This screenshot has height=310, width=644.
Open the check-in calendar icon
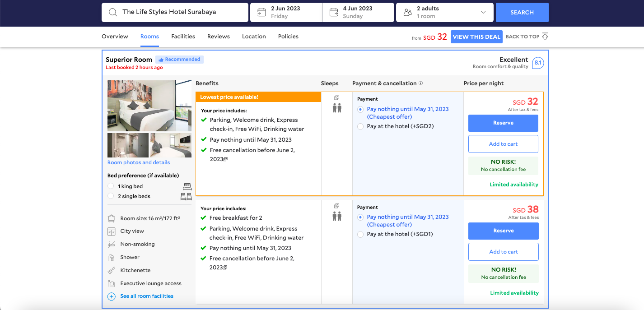[x=261, y=13]
